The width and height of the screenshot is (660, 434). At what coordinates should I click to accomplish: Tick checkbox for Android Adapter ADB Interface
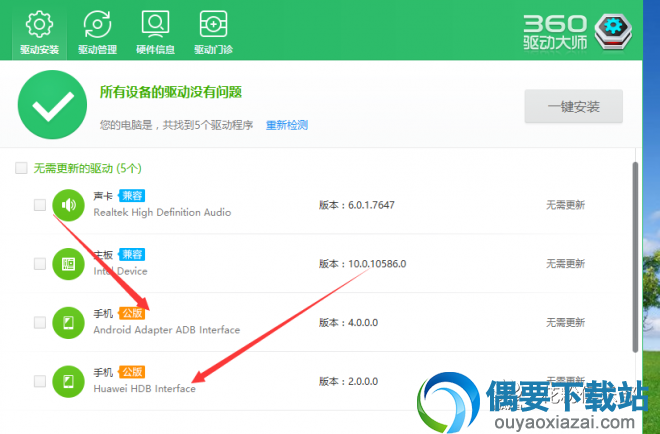click(x=40, y=323)
